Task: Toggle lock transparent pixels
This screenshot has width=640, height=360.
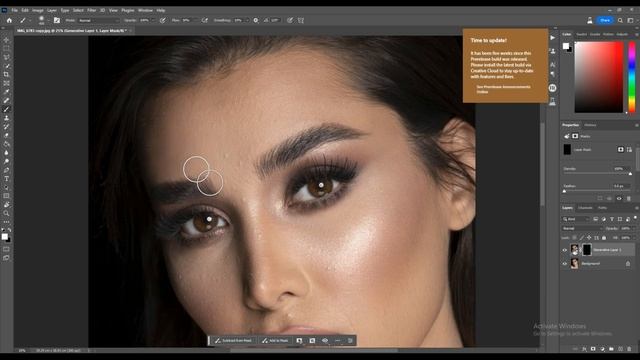Action: tap(575, 238)
